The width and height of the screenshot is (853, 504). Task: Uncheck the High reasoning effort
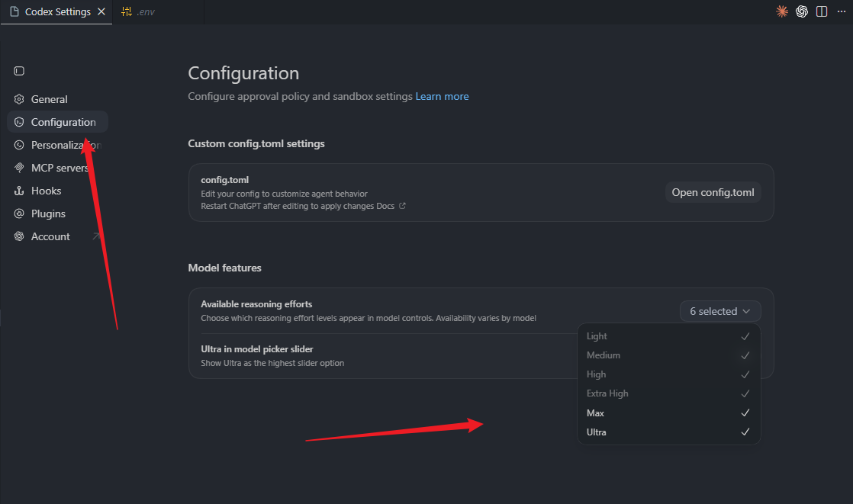click(x=668, y=374)
